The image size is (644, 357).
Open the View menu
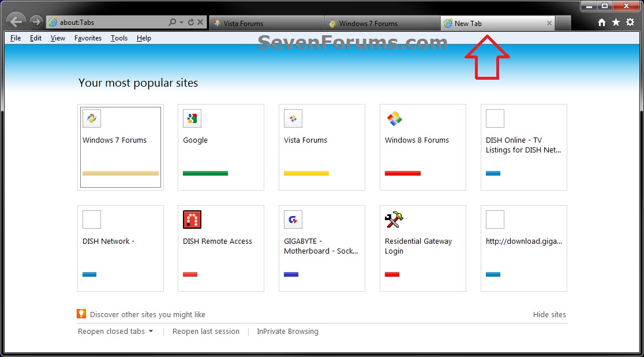click(x=58, y=38)
